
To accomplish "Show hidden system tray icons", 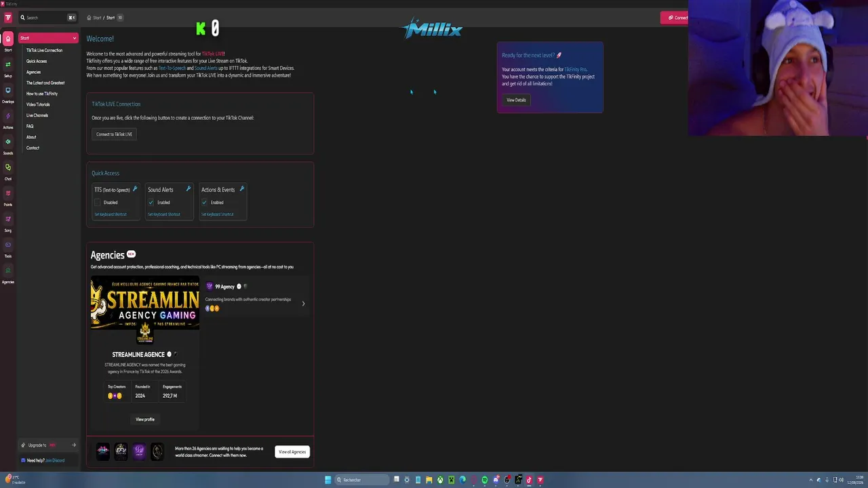I will [810, 480].
